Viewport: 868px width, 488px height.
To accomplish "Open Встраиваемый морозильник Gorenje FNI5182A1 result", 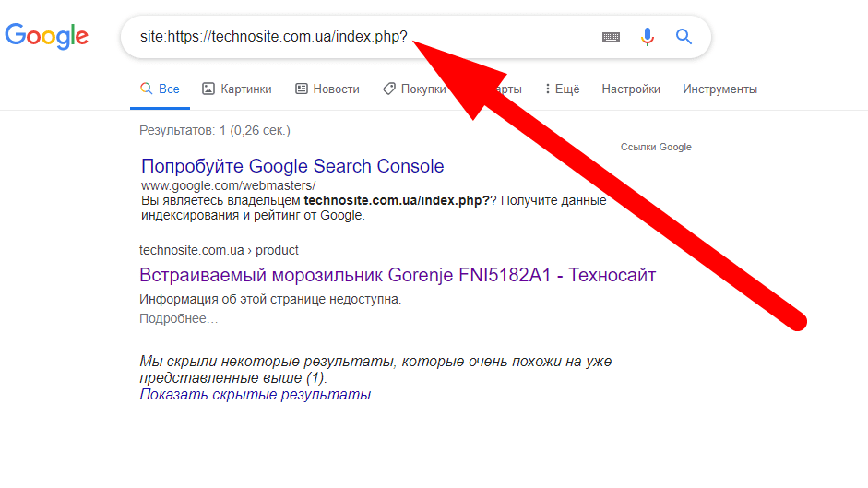I will [398, 275].
